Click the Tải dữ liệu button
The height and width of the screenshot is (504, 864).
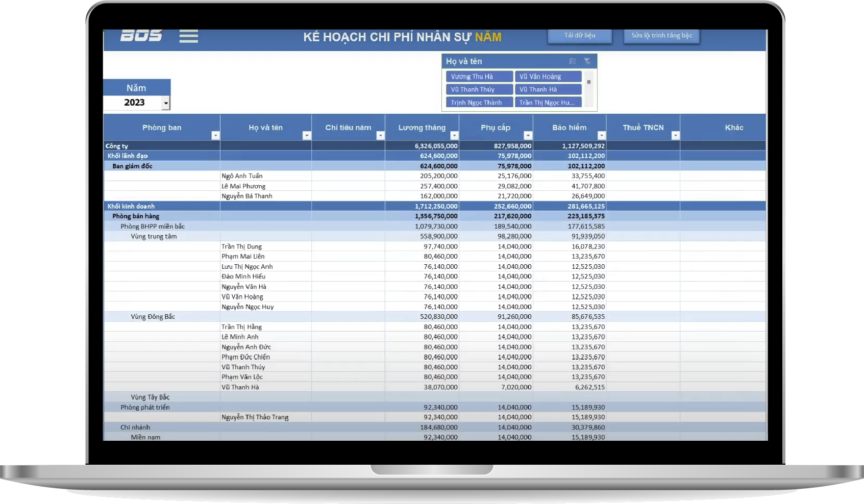point(580,36)
